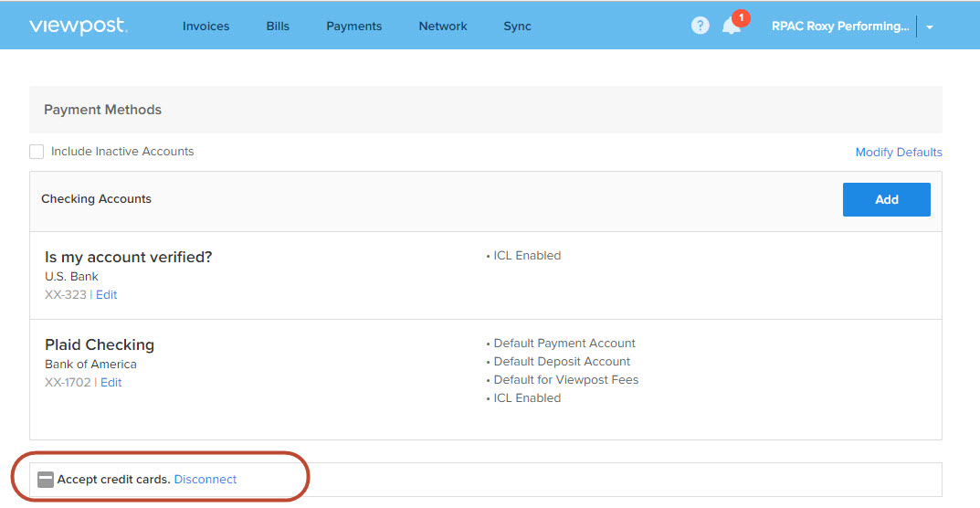Image resolution: width=980 pixels, height=508 pixels.
Task: Edit the Bank of America XX-1702 account
Action: point(111,382)
